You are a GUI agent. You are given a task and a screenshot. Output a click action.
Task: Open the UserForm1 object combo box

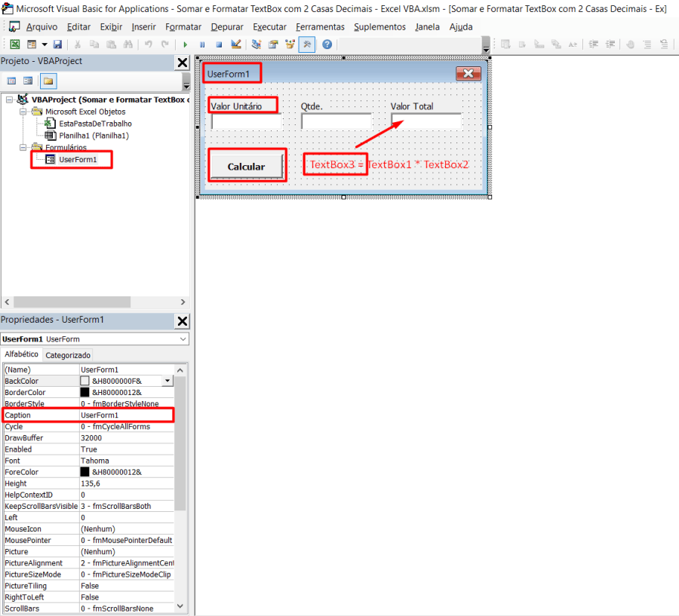(95, 339)
